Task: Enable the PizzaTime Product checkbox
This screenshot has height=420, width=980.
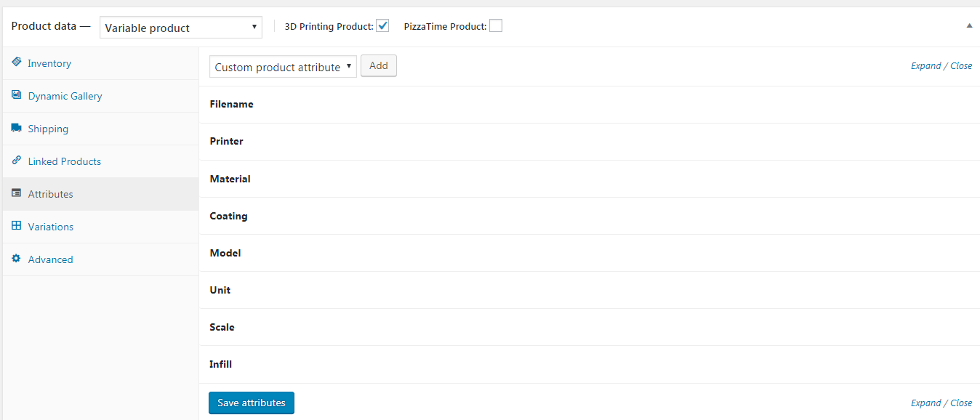Action: pyautogui.click(x=496, y=26)
